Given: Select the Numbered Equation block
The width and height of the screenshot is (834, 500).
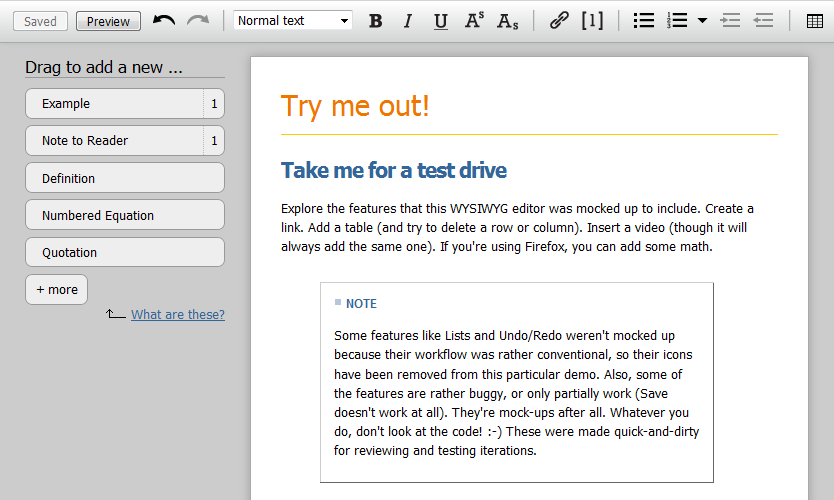Looking at the screenshot, I should tap(125, 215).
